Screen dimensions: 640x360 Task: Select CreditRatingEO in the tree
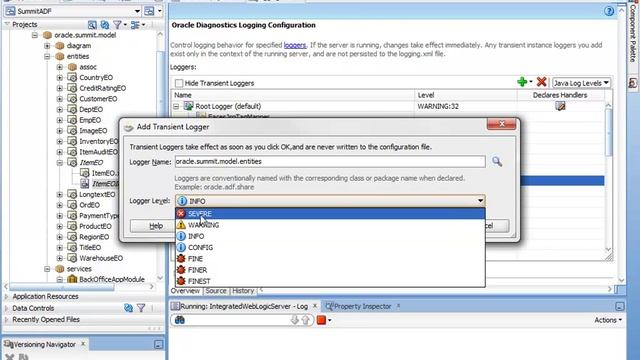102,88
